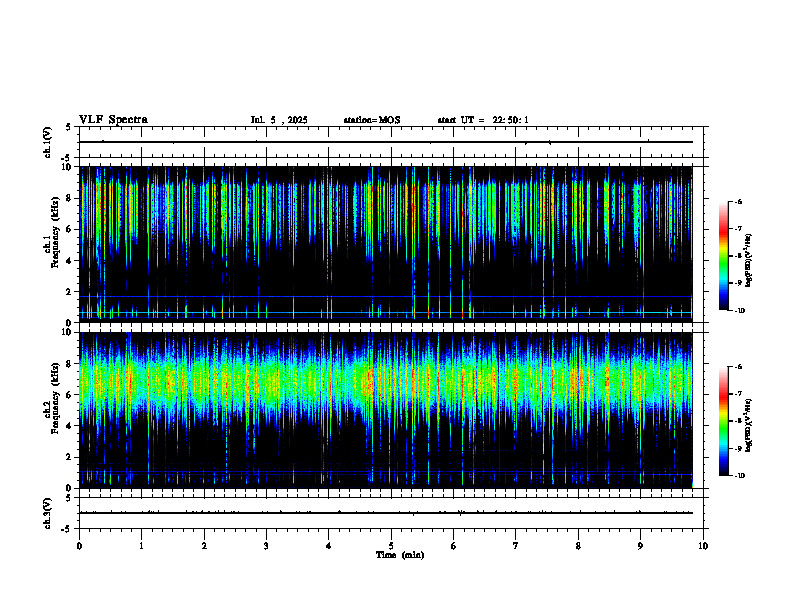Viewport: 792px width, 612px height.
Task: Click the ch.1 color bar log(PSD) label
Action: pos(749,261)
